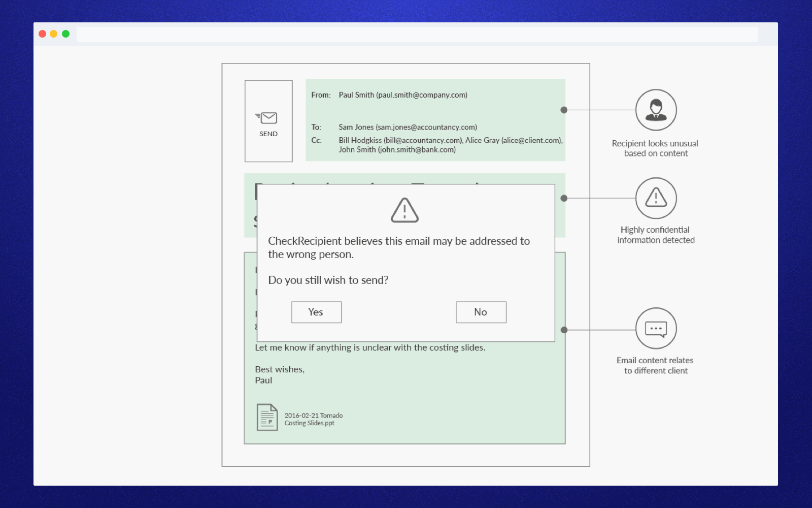
Task: Click Cc recipient Alice Gray (alice@client.com)
Action: click(x=514, y=140)
